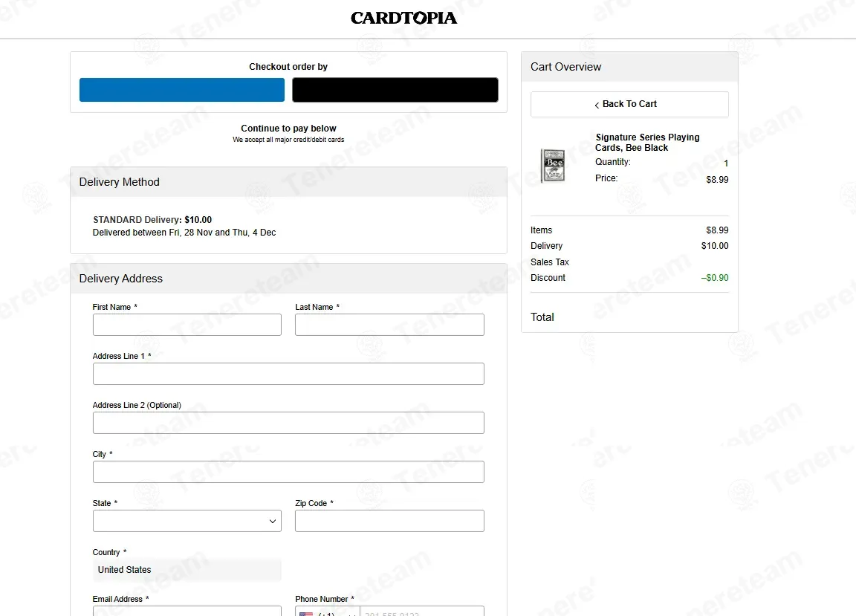This screenshot has width=856, height=616.
Task: Click the Zip Code field
Action: point(389,521)
